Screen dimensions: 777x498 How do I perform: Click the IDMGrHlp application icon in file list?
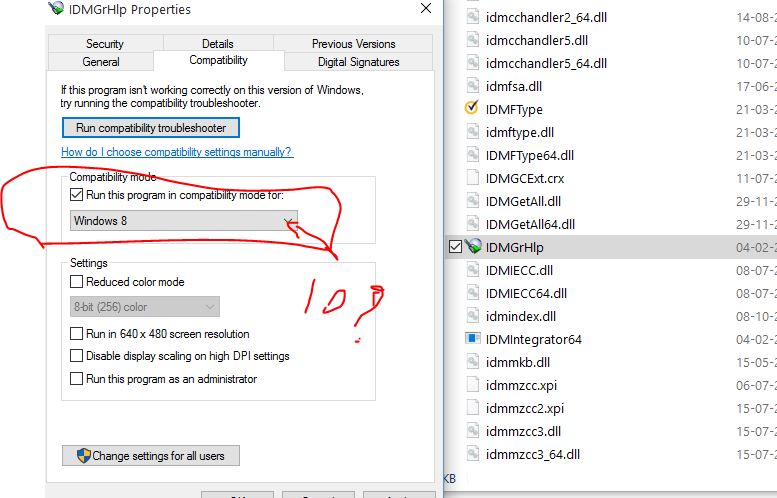pos(473,246)
